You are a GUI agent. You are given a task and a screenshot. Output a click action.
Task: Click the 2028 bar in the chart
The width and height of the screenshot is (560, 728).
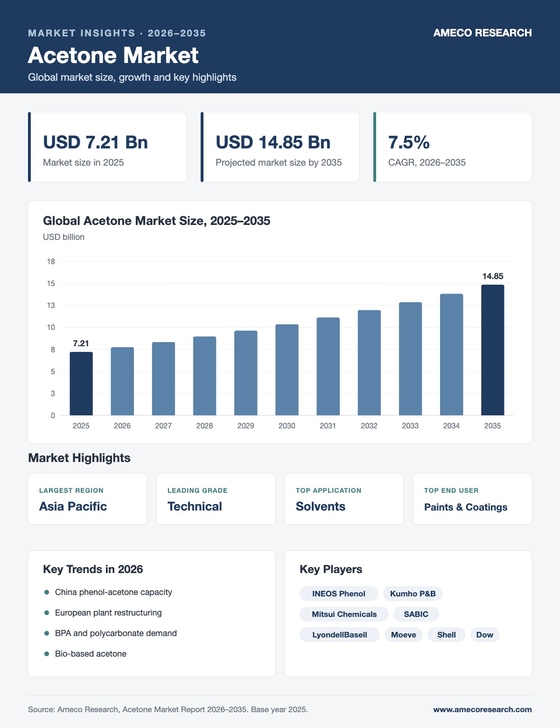(x=204, y=376)
